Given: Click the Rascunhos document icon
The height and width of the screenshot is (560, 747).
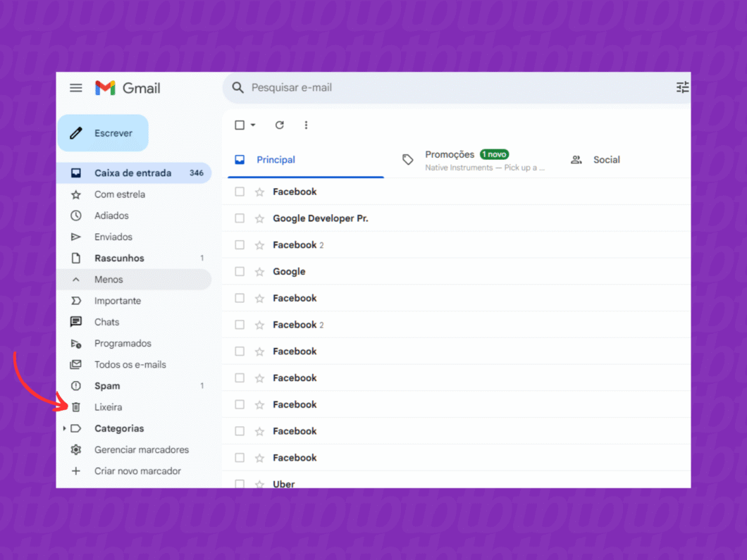Looking at the screenshot, I should pyautogui.click(x=75, y=258).
